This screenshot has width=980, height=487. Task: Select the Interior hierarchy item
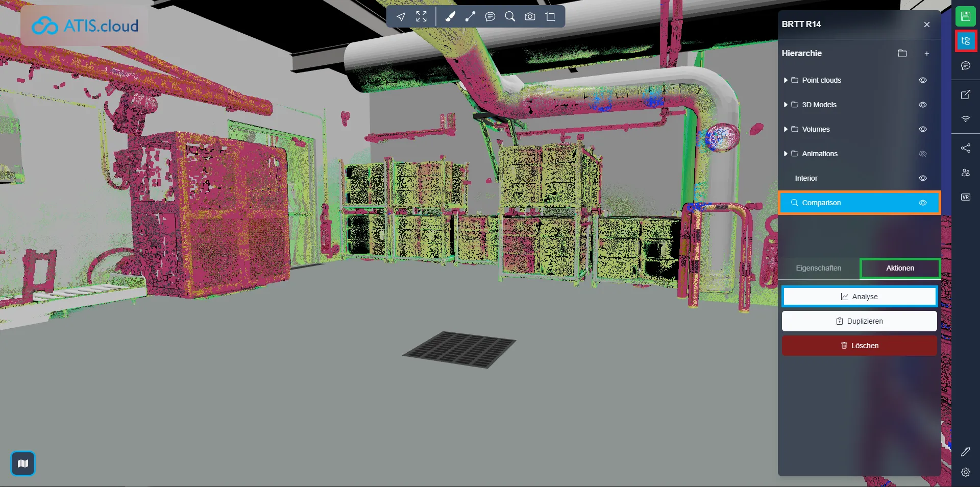(x=860, y=178)
